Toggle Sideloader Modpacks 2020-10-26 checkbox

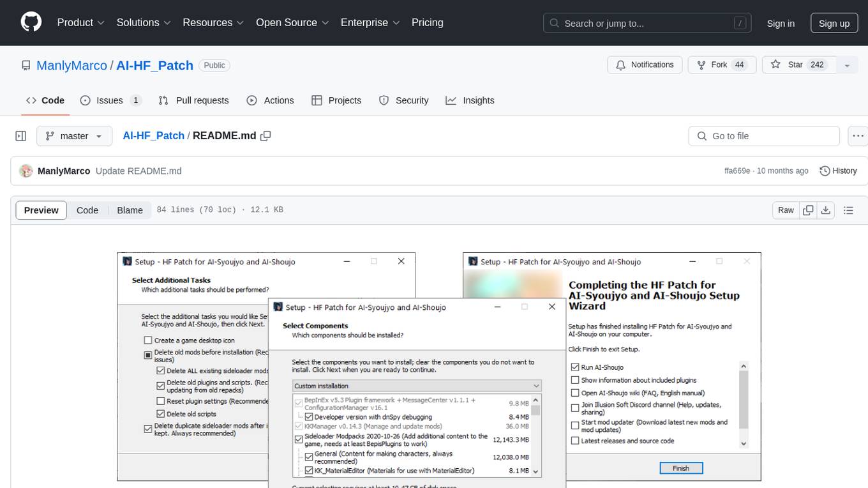298,439
